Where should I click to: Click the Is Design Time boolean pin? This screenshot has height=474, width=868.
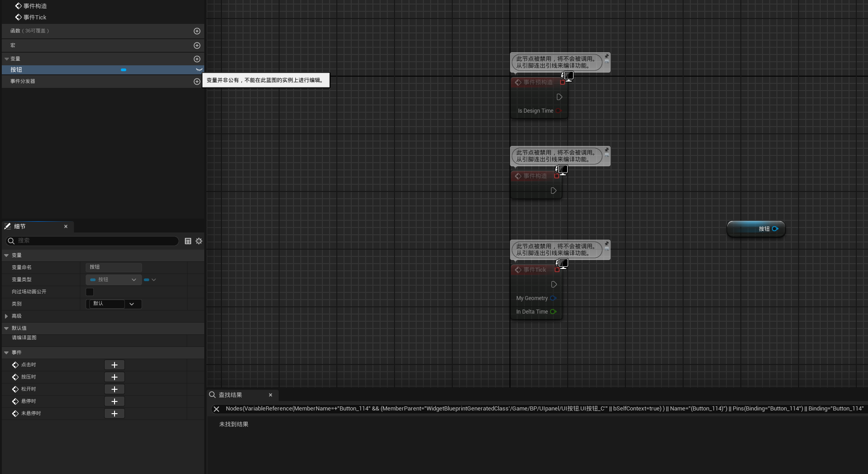(558, 111)
